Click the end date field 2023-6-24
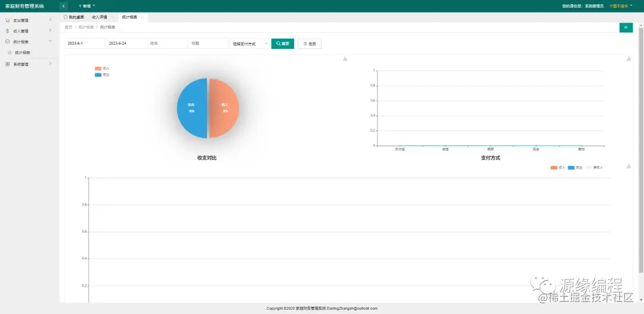 coord(126,43)
